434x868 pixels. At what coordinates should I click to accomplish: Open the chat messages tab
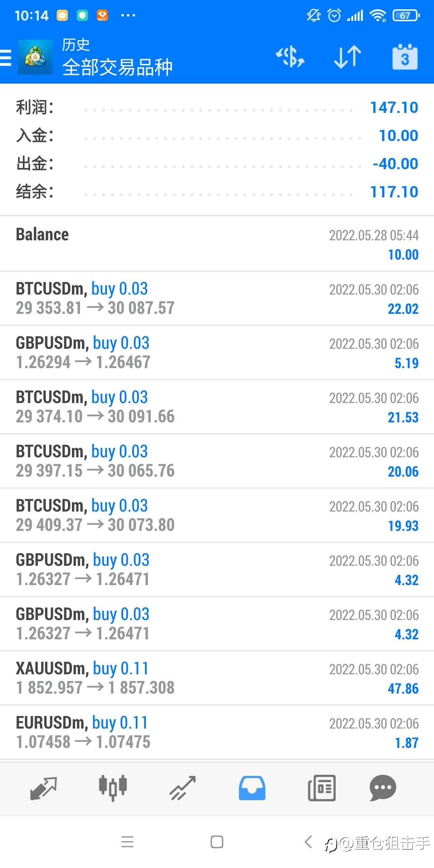383,788
